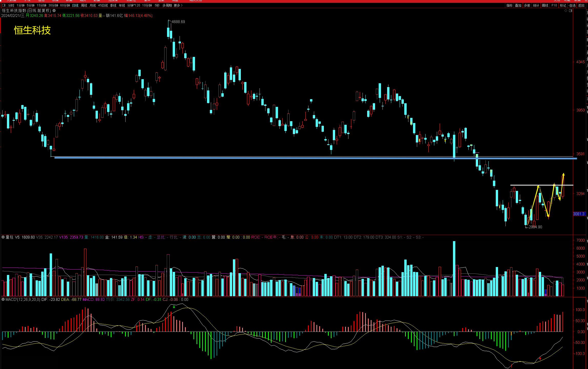
Task: Switch to the 周线 weekly period
Action: click(x=84, y=5)
